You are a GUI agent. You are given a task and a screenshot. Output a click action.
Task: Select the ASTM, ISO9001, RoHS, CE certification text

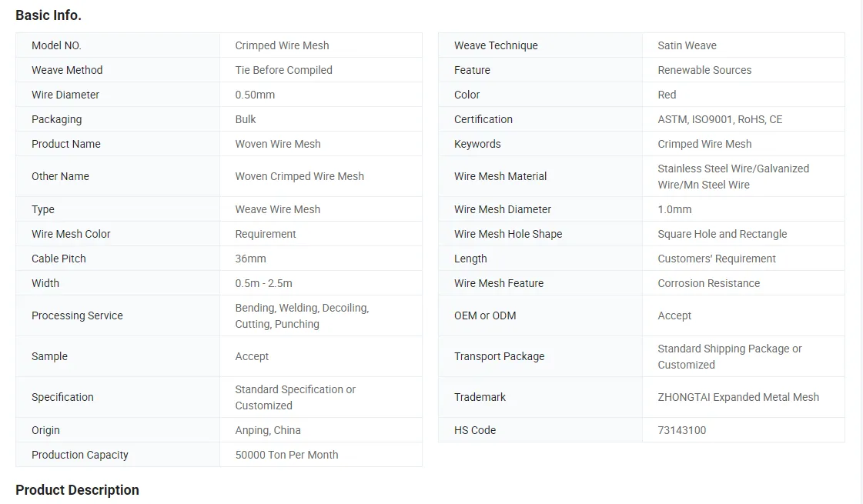[719, 119]
